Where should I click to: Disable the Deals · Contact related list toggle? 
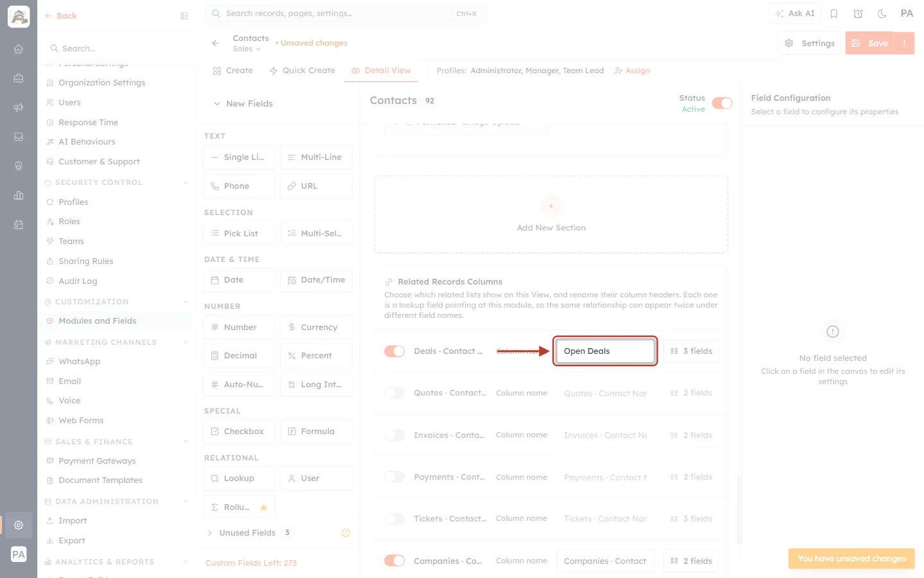click(395, 351)
